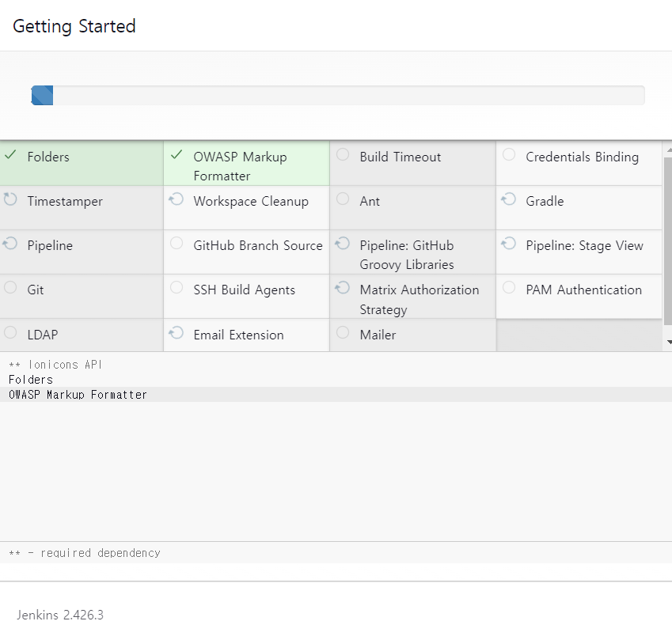Click the pending circle for PAM Authentication
The width and height of the screenshot is (672, 640).
click(509, 287)
